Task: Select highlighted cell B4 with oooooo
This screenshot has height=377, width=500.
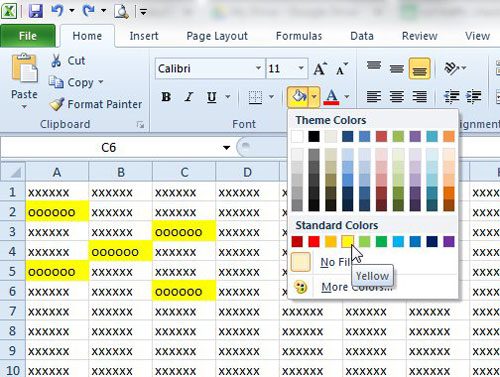Action: (x=120, y=251)
